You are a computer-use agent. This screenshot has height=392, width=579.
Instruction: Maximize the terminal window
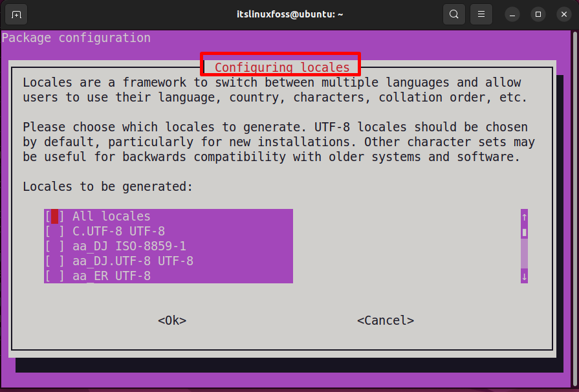point(538,14)
